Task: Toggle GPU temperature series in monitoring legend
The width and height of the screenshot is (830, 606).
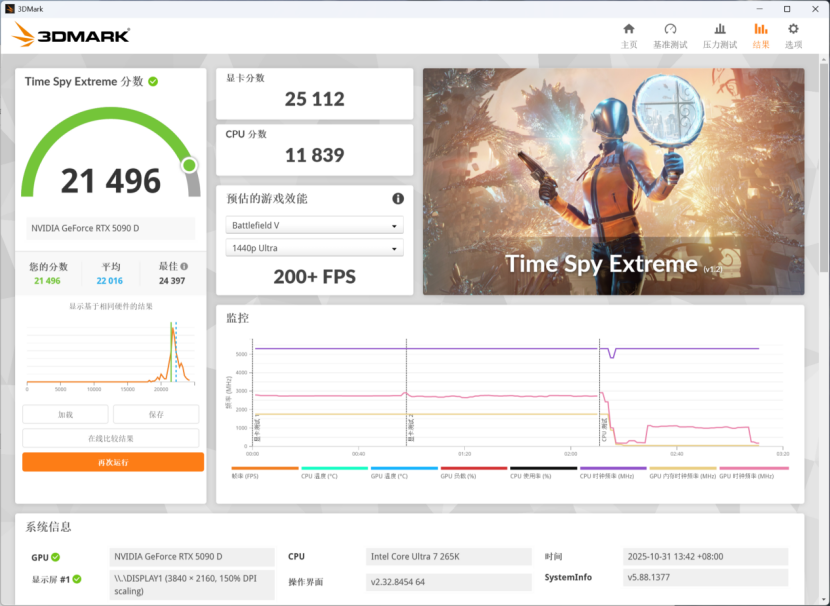Action: click(x=404, y=468)
